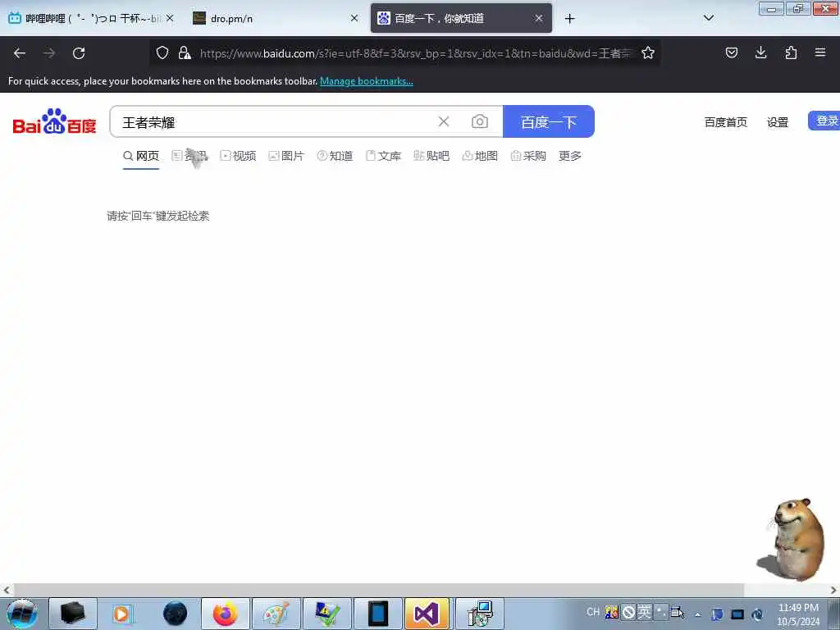The image size is (840, 630).
Task: Select the 地图 maps tab
Action: pos(480,156)
